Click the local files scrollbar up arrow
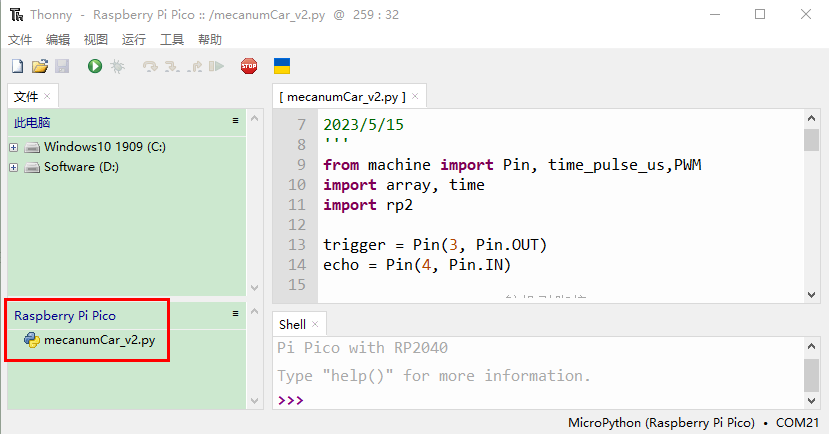Image resolution: width=829 pixels, height=434 pixels. (254, 118)
